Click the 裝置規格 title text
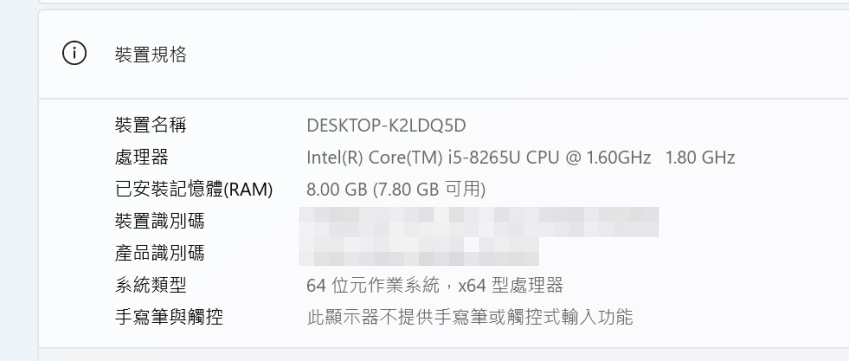849x361 pixels. click(x=151, y=54)
